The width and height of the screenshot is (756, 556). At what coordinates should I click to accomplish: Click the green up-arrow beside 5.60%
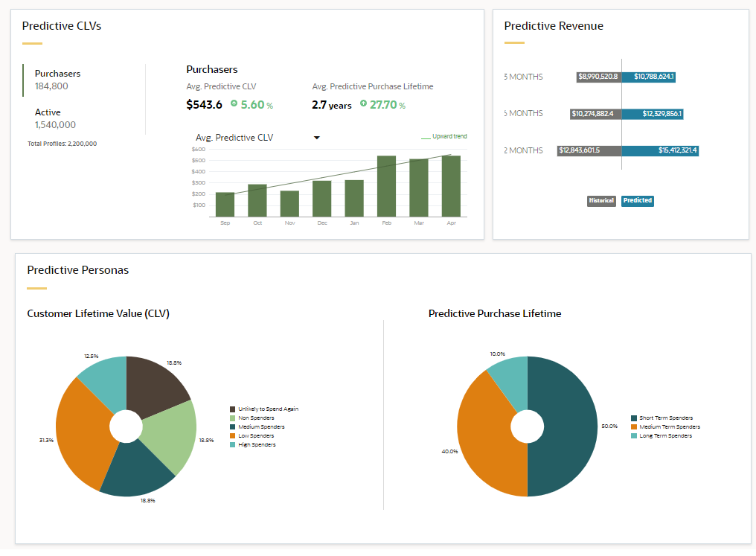click(234, 105)
